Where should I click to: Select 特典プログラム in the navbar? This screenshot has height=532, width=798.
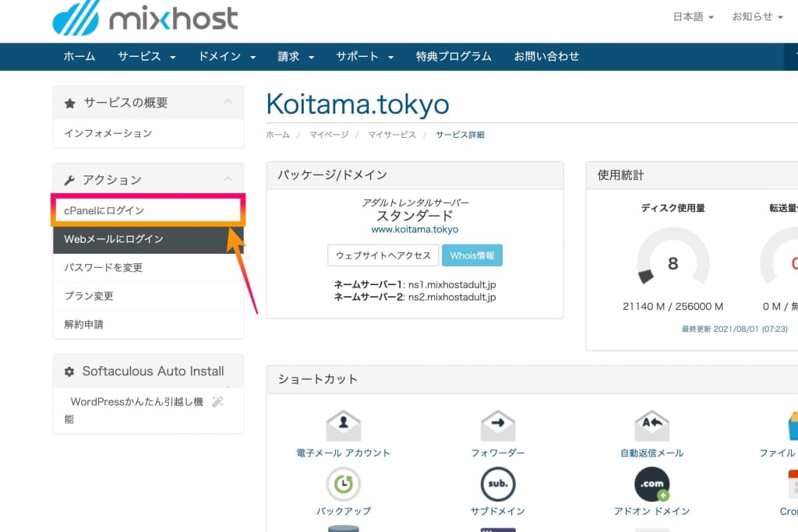coord(454,56)
